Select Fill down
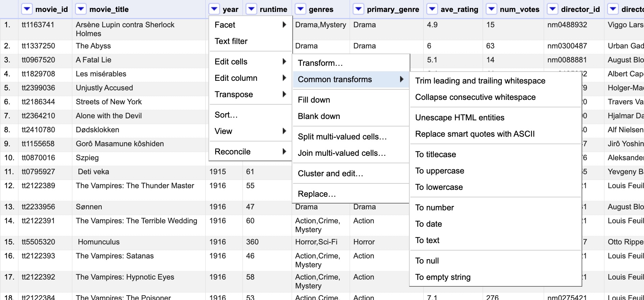This screenshot has height=300, width=644. click(x=351, y=100)
